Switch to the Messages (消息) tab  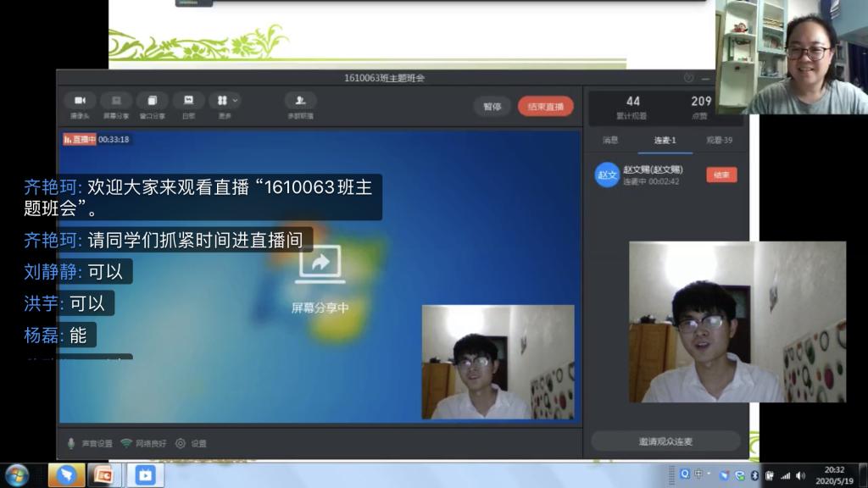click(x=610, y=140)
